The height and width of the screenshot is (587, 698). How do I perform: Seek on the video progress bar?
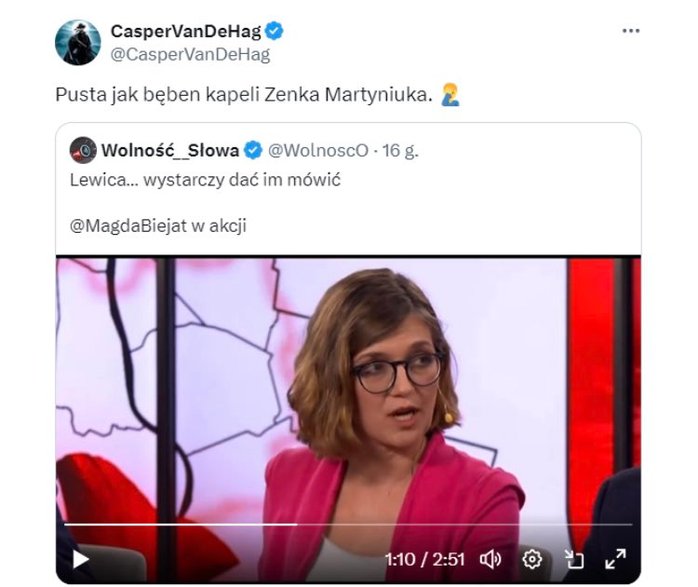(348, 525)
